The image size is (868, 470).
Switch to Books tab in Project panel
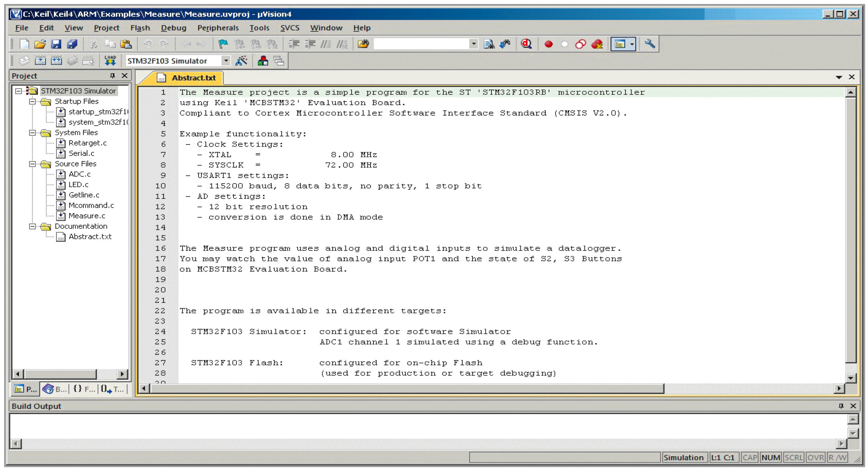(x=55, y=389)
